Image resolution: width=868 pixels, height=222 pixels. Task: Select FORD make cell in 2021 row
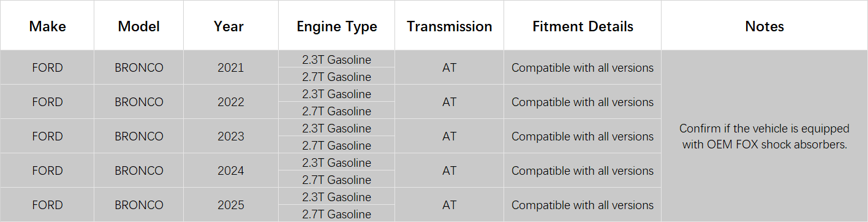[47, 67]
